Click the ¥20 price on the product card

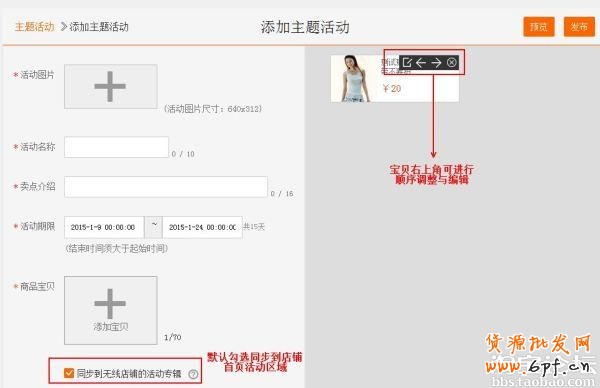(x=391, y=89)
